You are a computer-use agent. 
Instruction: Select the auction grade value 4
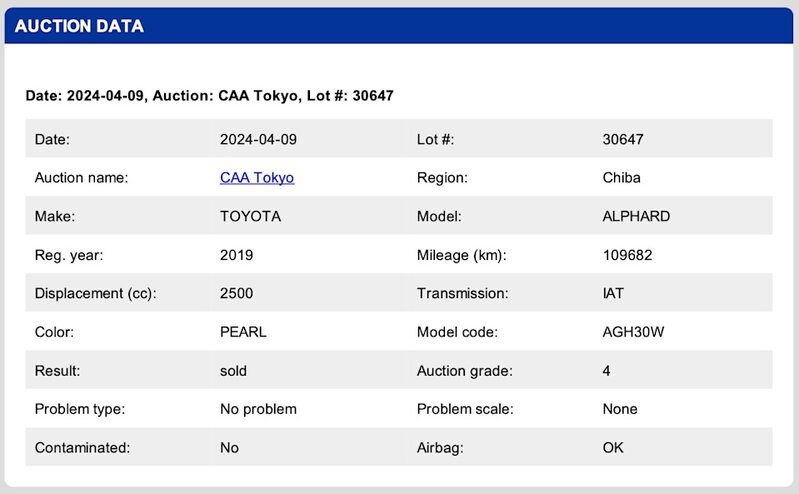pyautogui.click(x=607, y=371)
